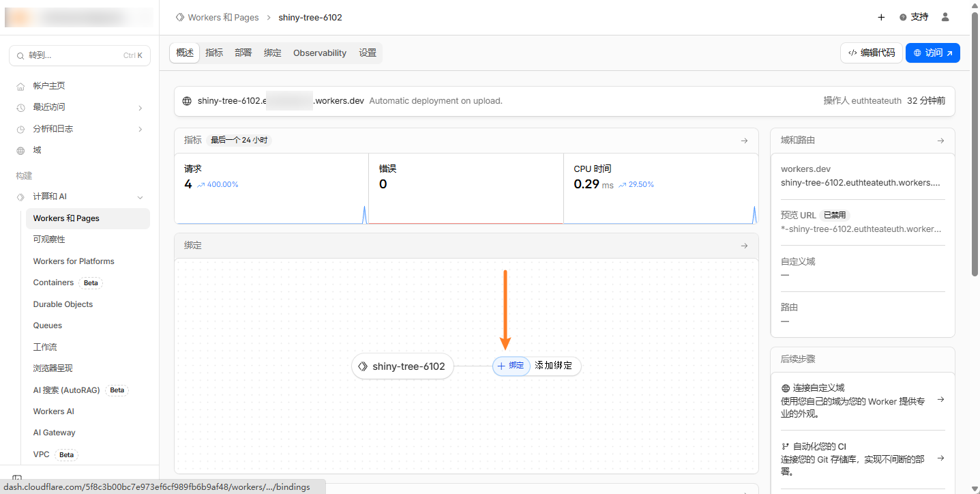Image resolution: width=980 pixels, height=494 pixels.
Task: Click the arrow icon on 域和路由 panel
Action: (x=940, y=141)
